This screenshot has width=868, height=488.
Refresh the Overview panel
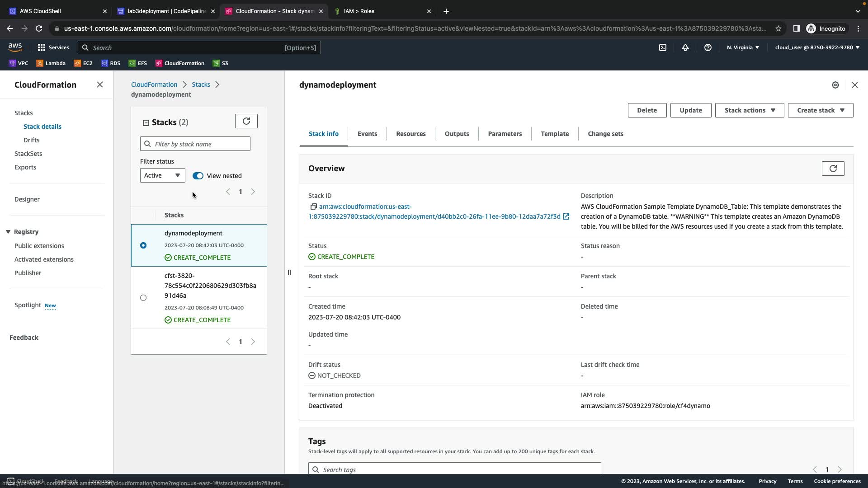tap(833, 169)
